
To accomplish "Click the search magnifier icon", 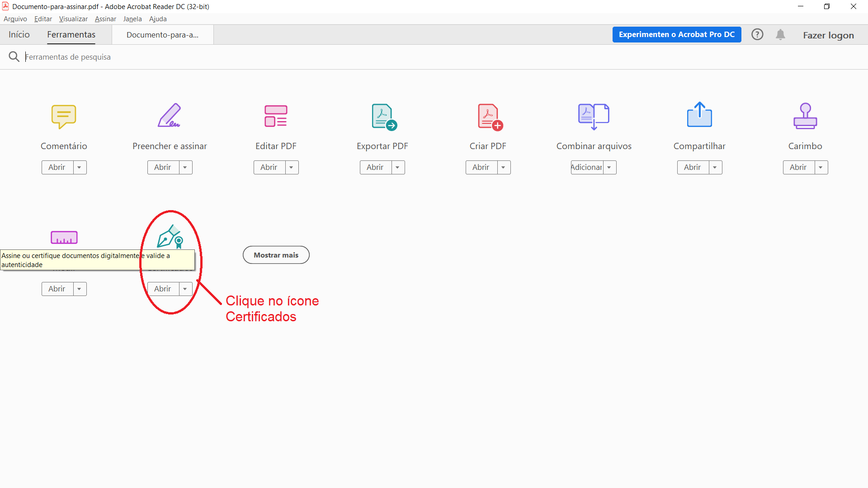I will 14,56.
